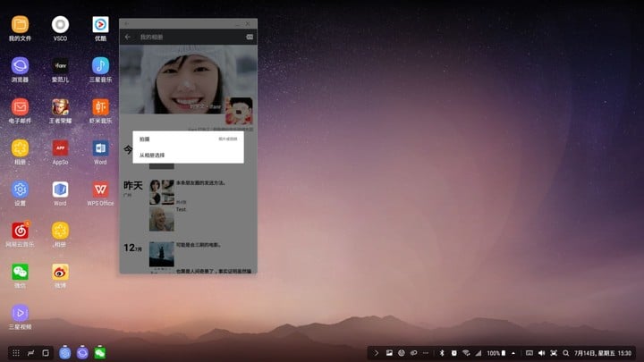
Task: Click the screenshot capture tray icon
Action: click(x=554, y=353)
